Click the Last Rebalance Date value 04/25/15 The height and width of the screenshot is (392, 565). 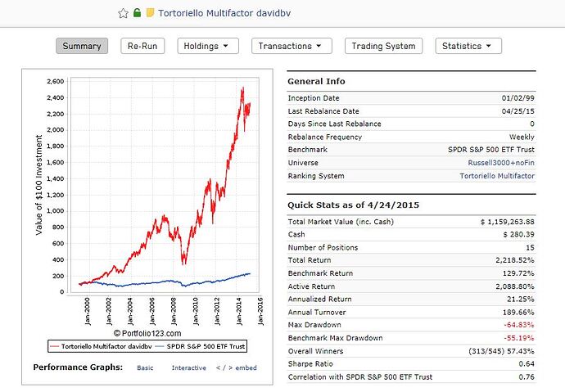pos(518,111)
